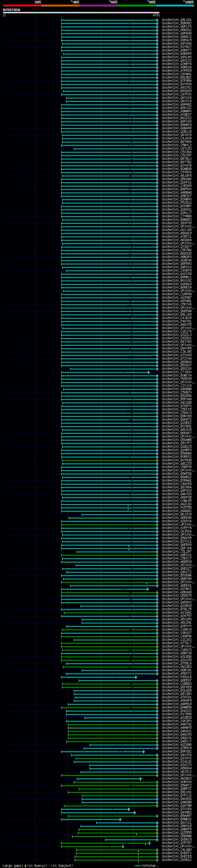
Task: Click the UniRef100_Q5AHT2 label
Action: 177,785
